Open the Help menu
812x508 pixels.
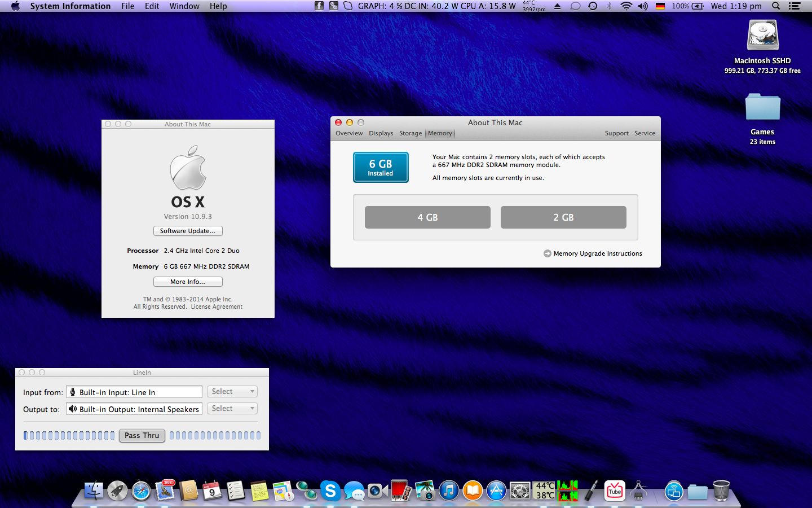[218, 6]
